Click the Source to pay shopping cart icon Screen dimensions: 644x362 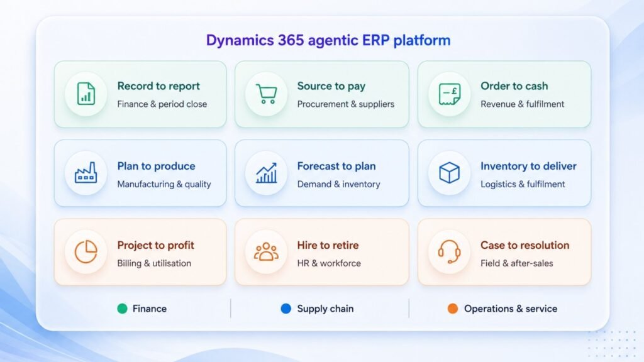tap(266, 94)
